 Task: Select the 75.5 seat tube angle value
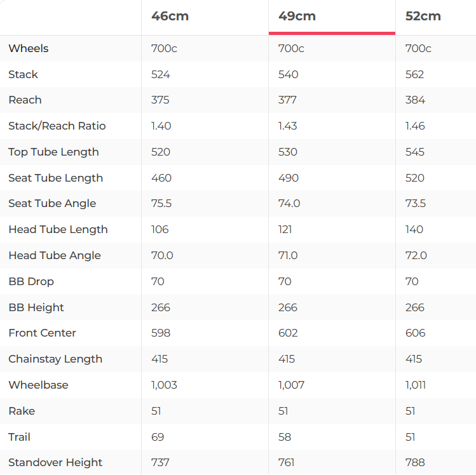point(162,203)
